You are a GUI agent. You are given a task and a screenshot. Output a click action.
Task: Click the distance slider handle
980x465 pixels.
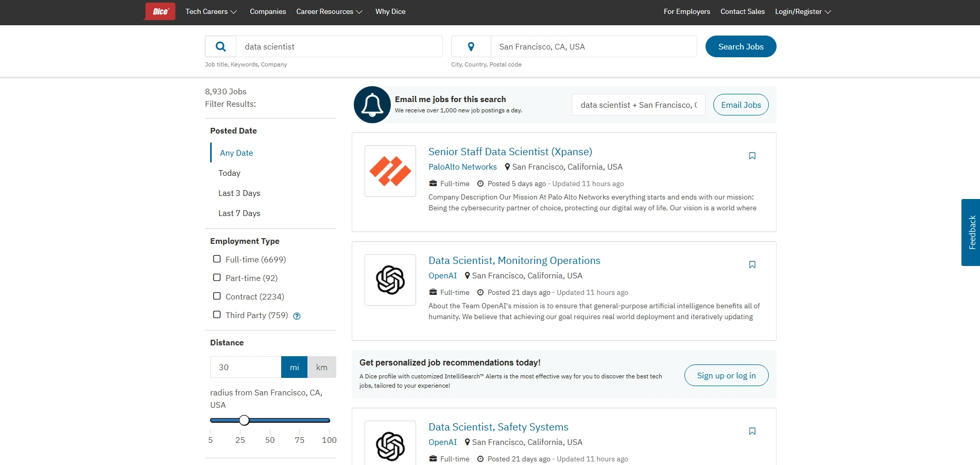point(244,420)
